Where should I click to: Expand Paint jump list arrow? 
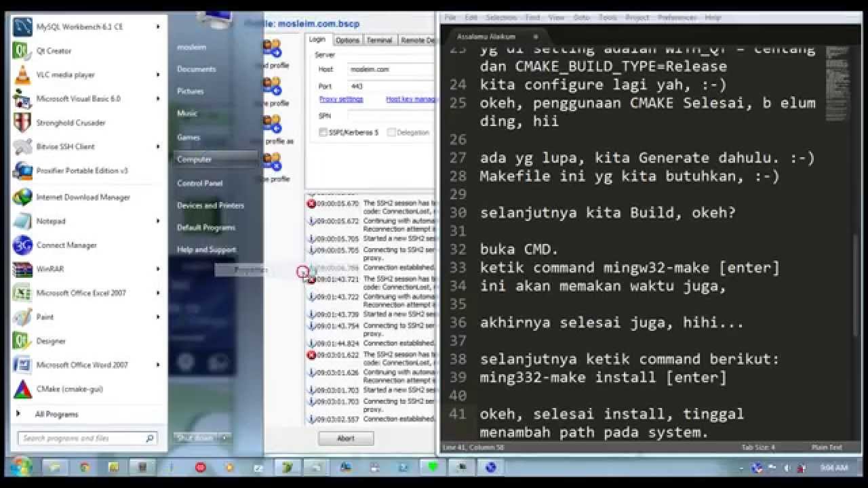[x=158, y=317]
